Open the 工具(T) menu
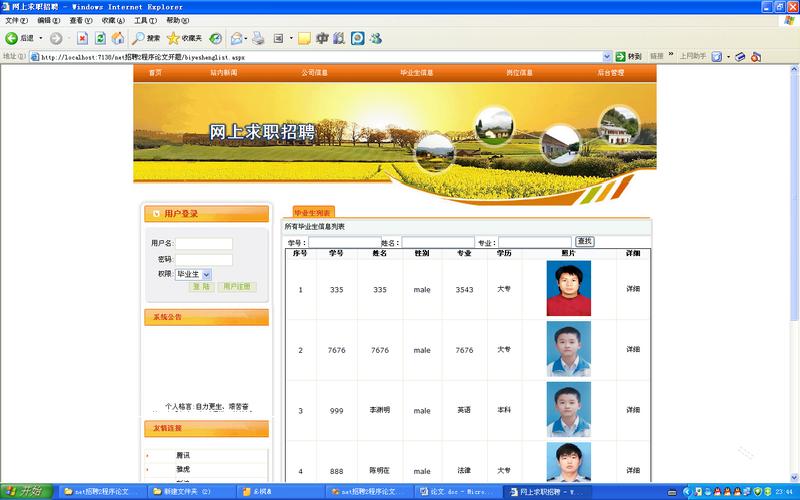800x500 pixels. pyautogui.click(x=145, y=20)
